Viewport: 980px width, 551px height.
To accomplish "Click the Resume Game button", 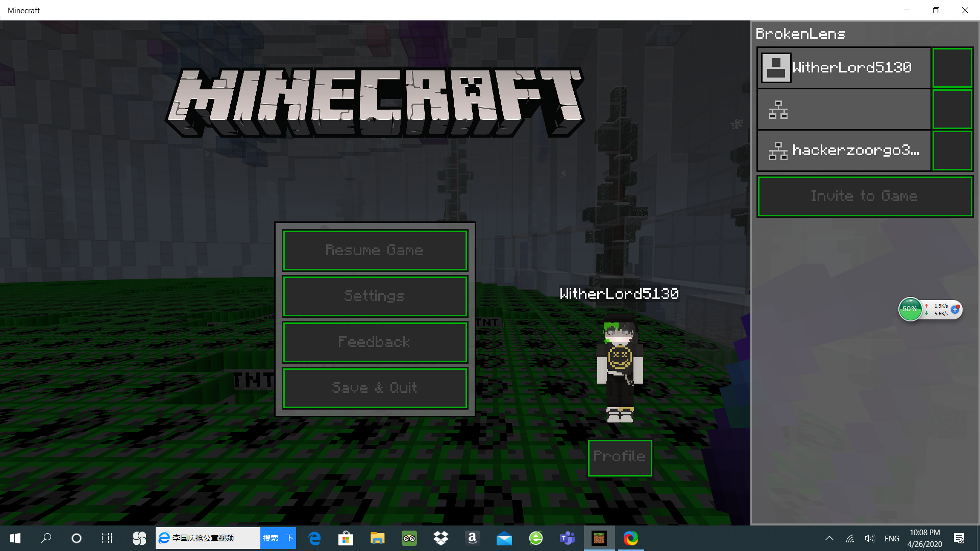I will click(x=375, y=251).
